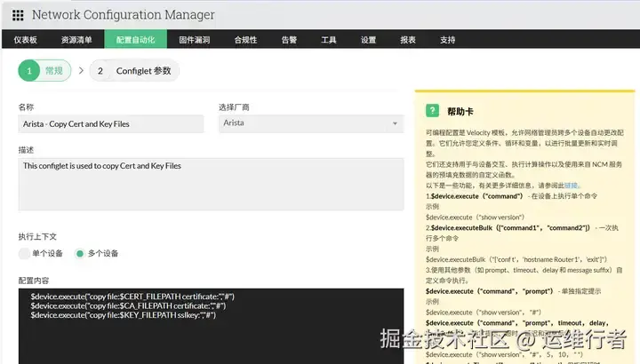Open the 告警 alarms menu

coord(289,40)
